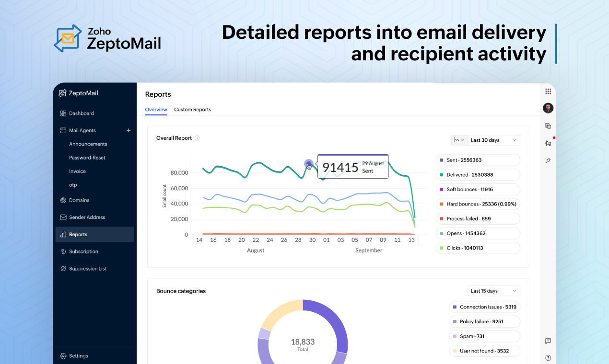Open the feedback chat icon at bottom right

[548, 341]
